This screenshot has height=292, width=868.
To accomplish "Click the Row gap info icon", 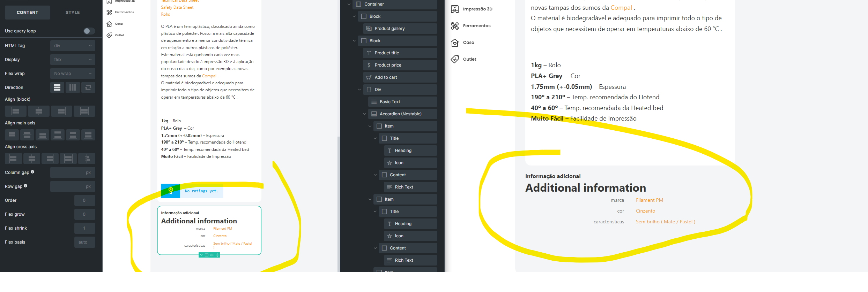I will (x=25, y=186).
